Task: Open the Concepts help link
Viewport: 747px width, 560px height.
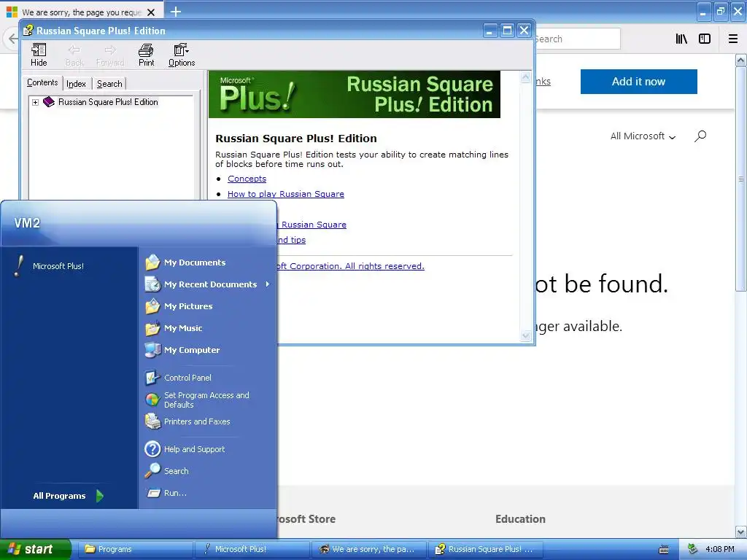Action: click(247, 179)
